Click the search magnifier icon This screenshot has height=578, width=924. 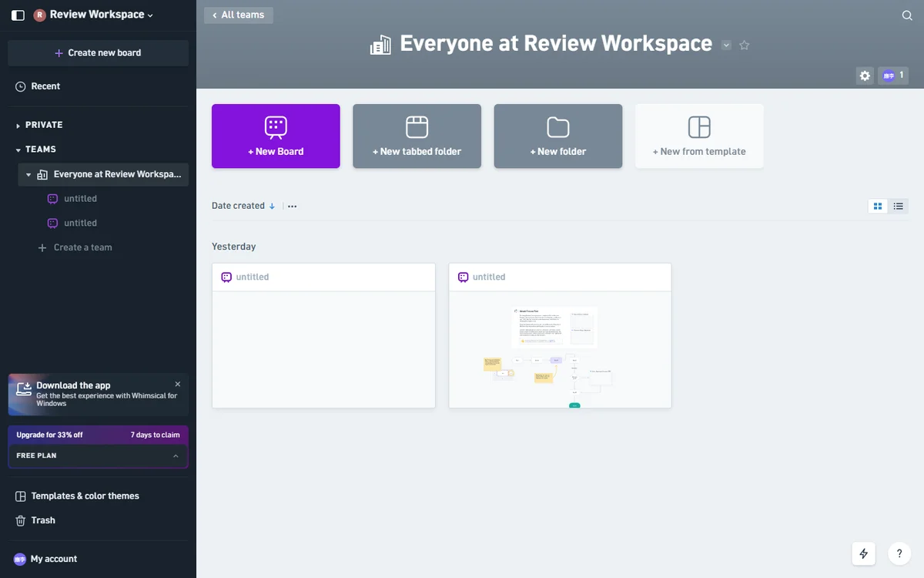(907, 15)
